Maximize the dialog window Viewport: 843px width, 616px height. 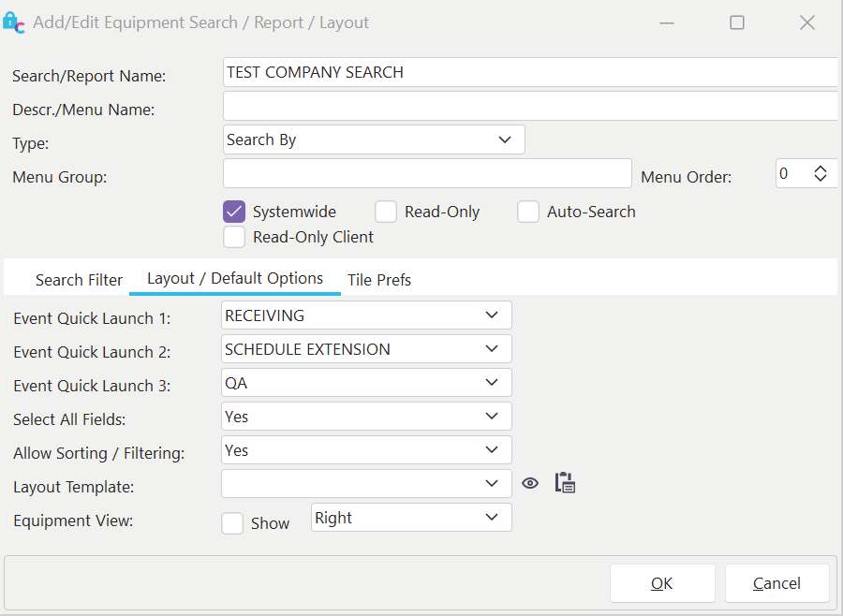click(737, 22)
